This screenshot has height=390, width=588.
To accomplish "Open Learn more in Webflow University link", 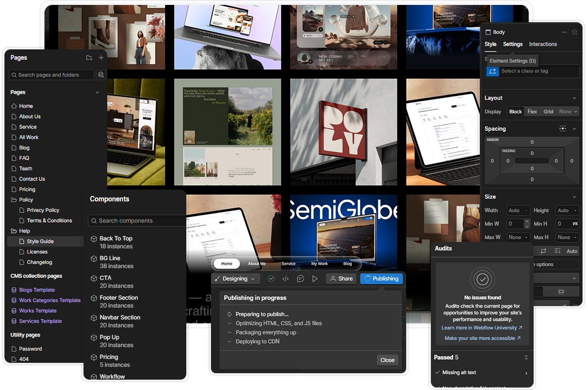I will 482,328.
